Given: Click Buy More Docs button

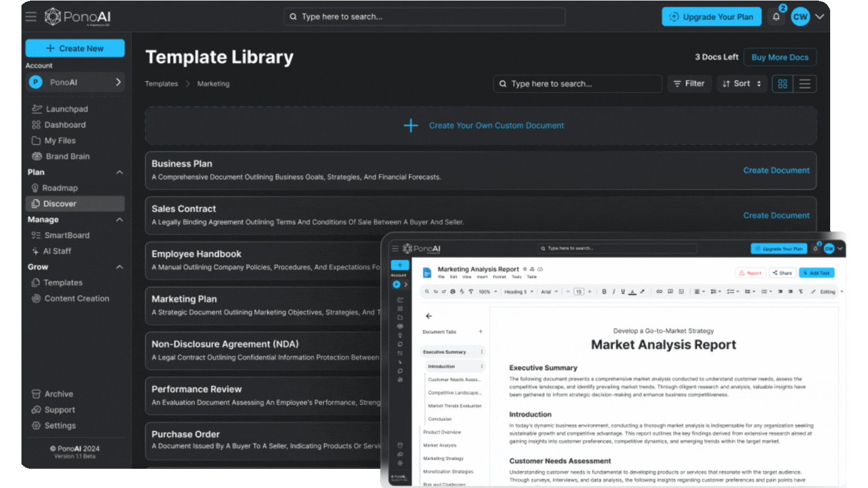Looking at the screenshot, I should [780, 57].
